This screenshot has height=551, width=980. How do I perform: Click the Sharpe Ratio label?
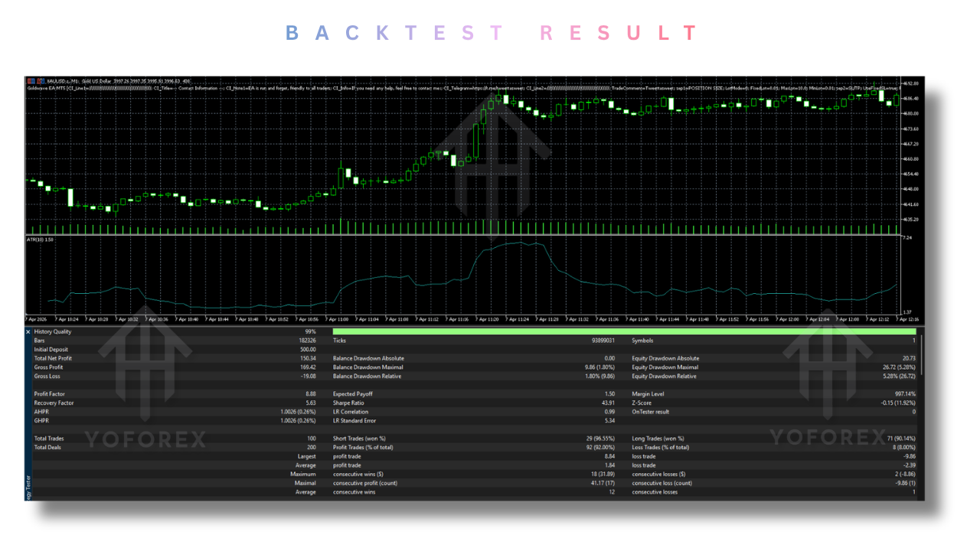[x=349, y=403]
